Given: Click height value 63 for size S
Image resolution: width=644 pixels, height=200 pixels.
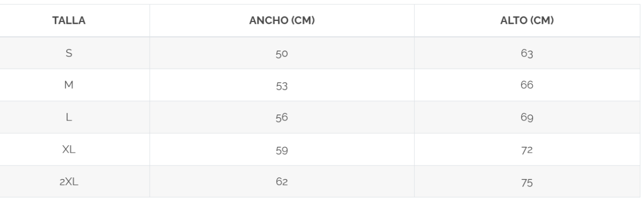Looking at the screenshot, I should click(526, 53).
